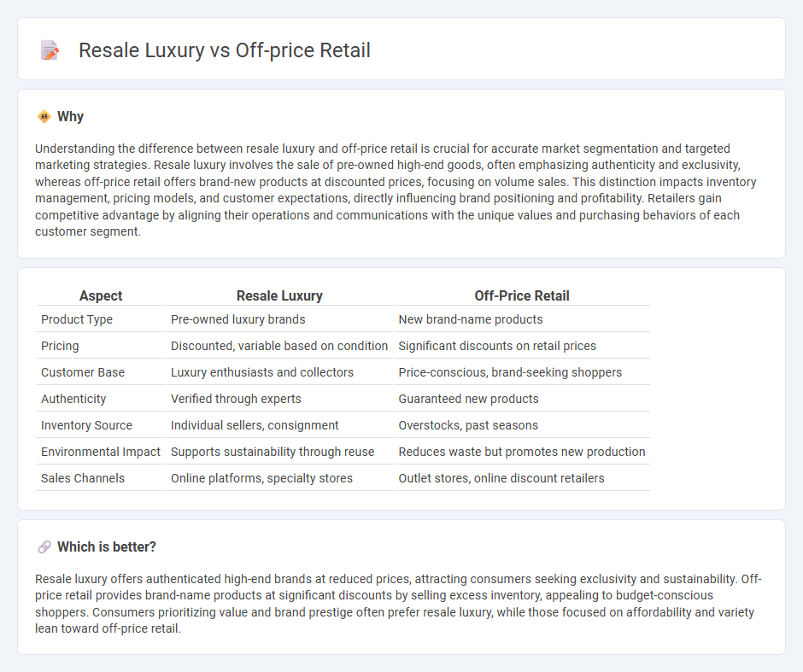Click Online platforms, specialty stores cell
The width and height of the screenshot is (803, 672).
(261, 478)
